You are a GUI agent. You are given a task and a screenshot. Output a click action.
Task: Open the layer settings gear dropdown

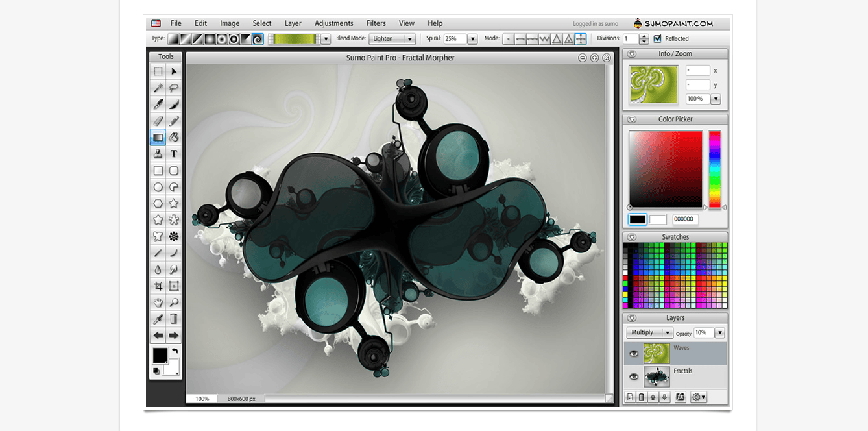(x=699, y=397)
